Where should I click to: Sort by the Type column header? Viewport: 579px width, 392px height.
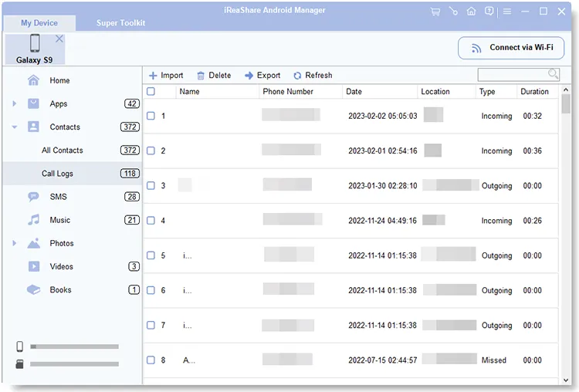tap(496, 92)
